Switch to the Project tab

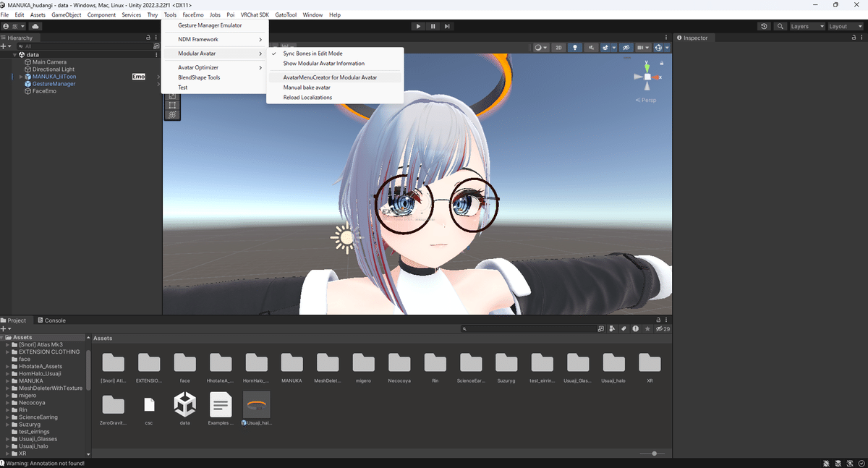[14, 320]
